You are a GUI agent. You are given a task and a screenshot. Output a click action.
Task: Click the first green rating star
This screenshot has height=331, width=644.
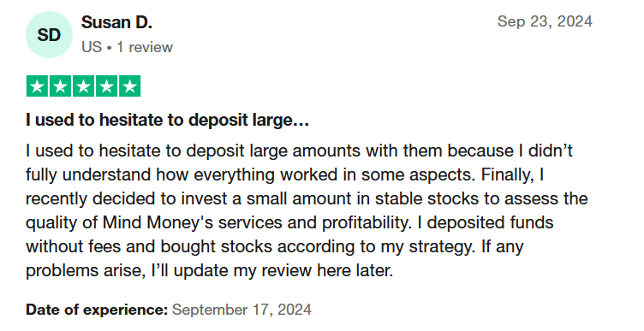click(37, 86)
